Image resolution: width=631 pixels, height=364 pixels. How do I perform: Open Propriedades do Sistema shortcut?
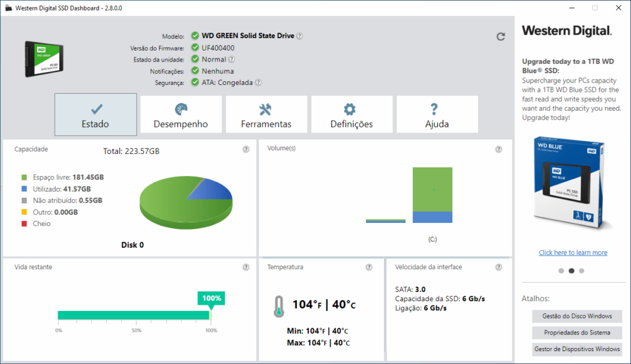click(x=577, y=333)
